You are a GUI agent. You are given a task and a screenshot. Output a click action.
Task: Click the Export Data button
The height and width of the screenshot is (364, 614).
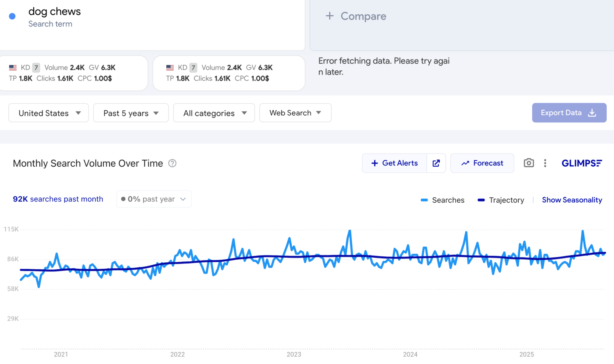(569, 113)
